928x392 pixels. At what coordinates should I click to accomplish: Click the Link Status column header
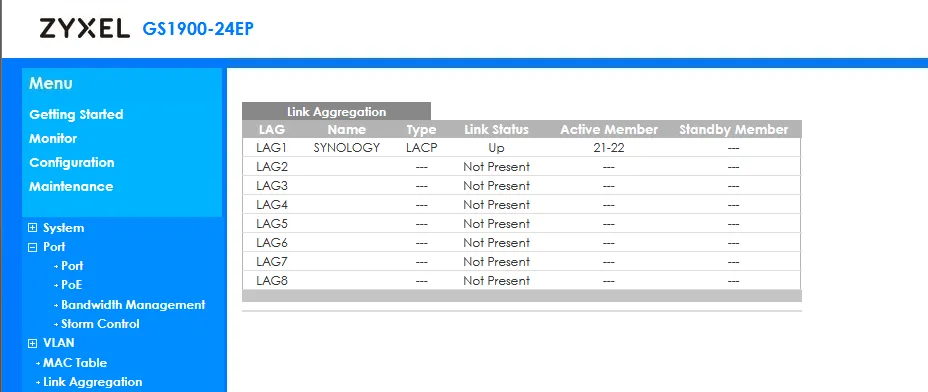[x=496, y=129]
